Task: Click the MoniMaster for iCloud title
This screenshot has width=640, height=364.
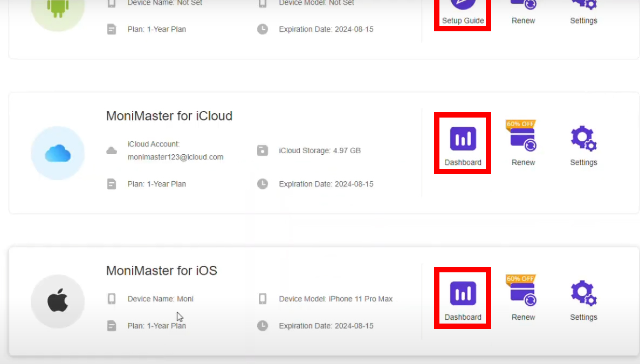Action: [x=169, y=116]
